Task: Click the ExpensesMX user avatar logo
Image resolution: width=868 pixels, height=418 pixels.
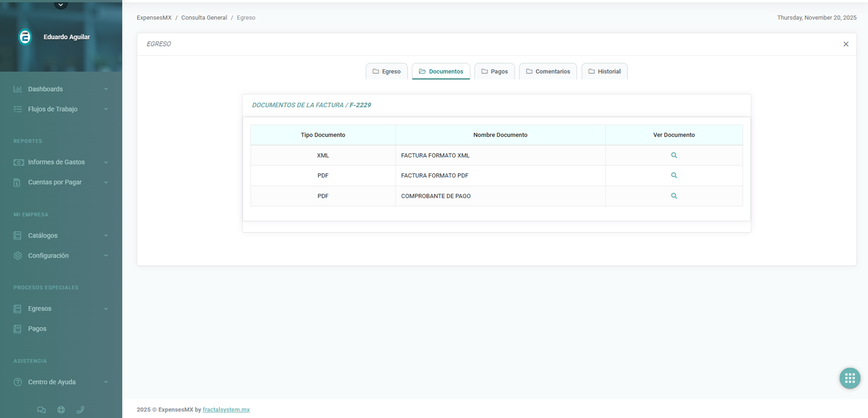Action: click(25, 37)
